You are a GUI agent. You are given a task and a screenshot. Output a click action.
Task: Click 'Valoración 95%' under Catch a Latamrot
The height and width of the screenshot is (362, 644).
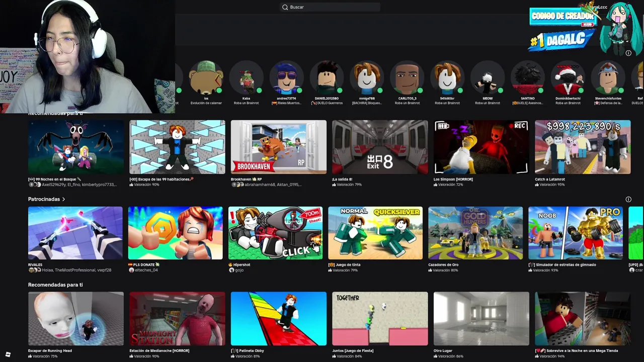(551, 185)
